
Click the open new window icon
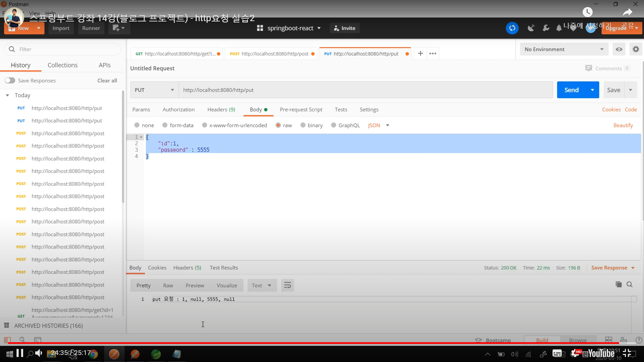pos(119,28)
